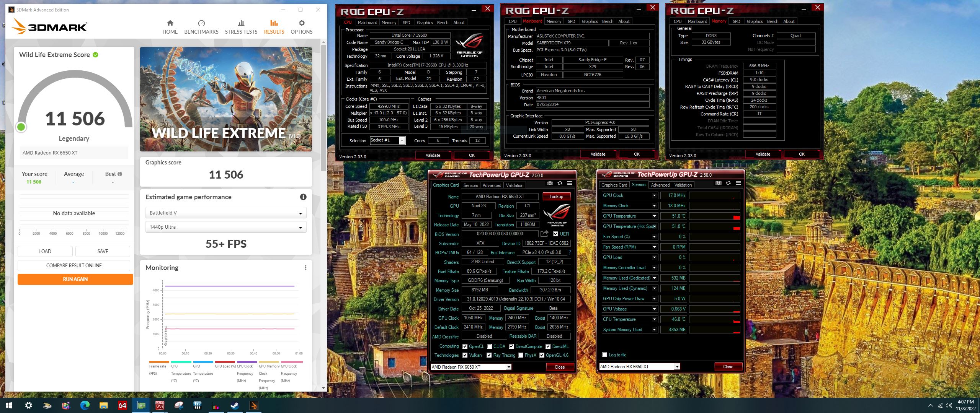Viewport: 980px width, 413px height.
Task: Click the ROG CPU-Z taskbar icon
Action: click(x=160, y=405)
